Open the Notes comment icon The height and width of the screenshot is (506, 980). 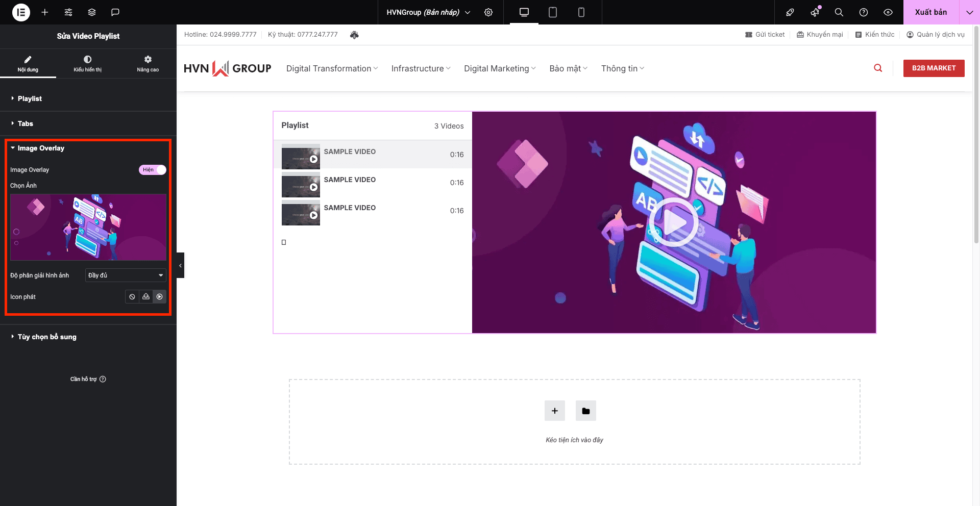coord(115,12)
